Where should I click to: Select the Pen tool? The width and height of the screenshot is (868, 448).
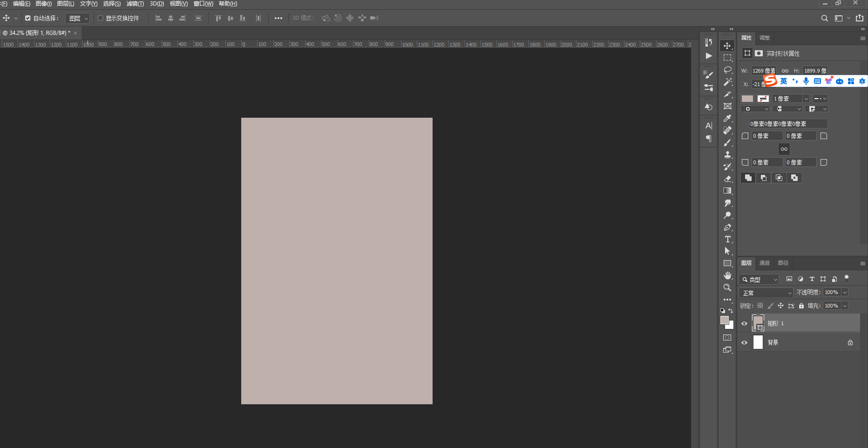coord(727,227)
